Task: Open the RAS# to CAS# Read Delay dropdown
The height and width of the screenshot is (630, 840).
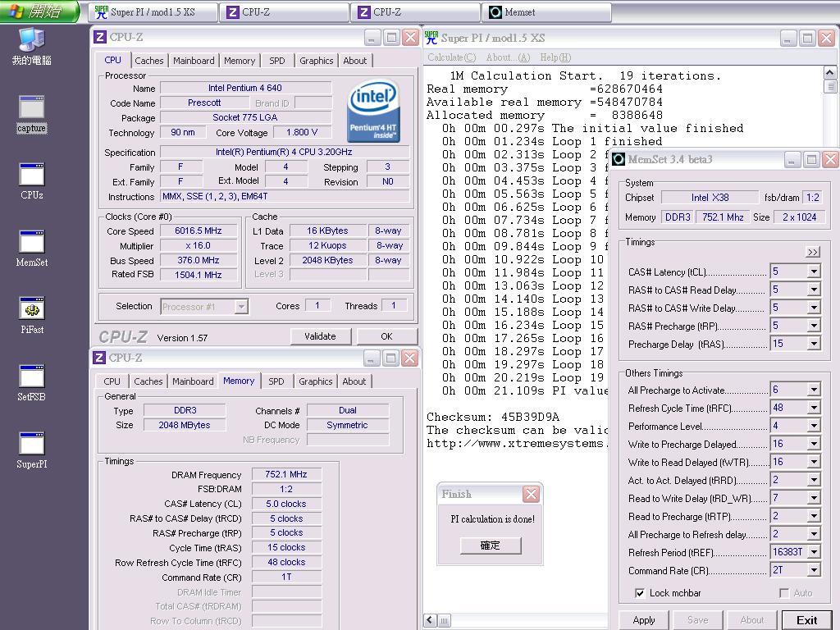Action: pyautogui.click(x=814, y=290)
